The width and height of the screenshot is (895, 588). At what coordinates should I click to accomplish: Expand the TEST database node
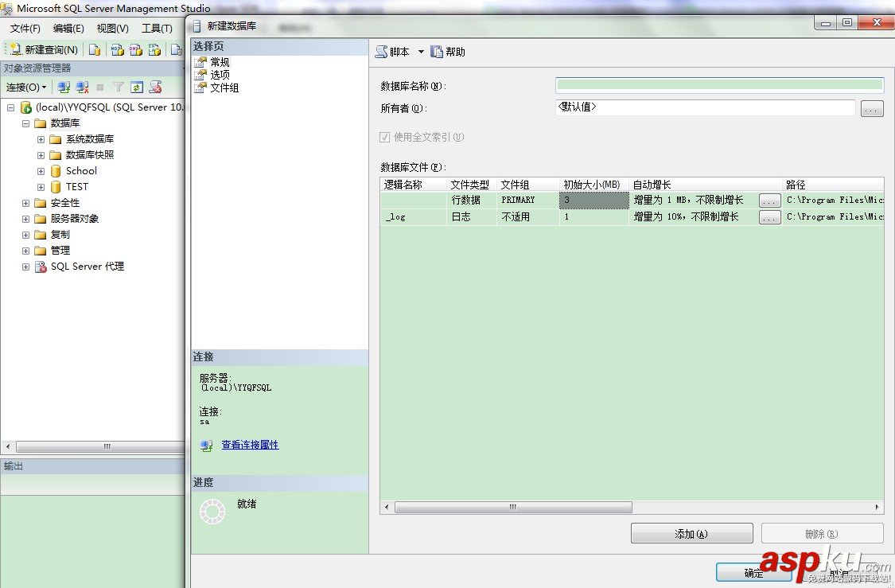tap(41, 187)
